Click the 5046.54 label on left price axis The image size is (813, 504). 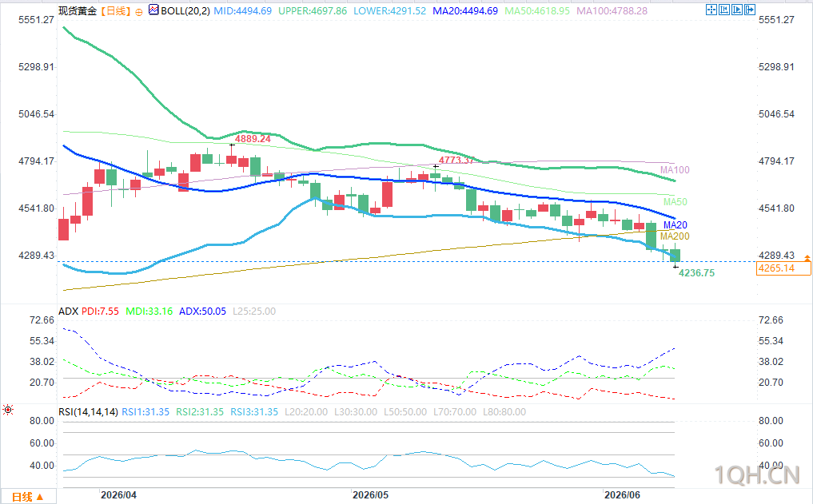(x=36, y=114)
